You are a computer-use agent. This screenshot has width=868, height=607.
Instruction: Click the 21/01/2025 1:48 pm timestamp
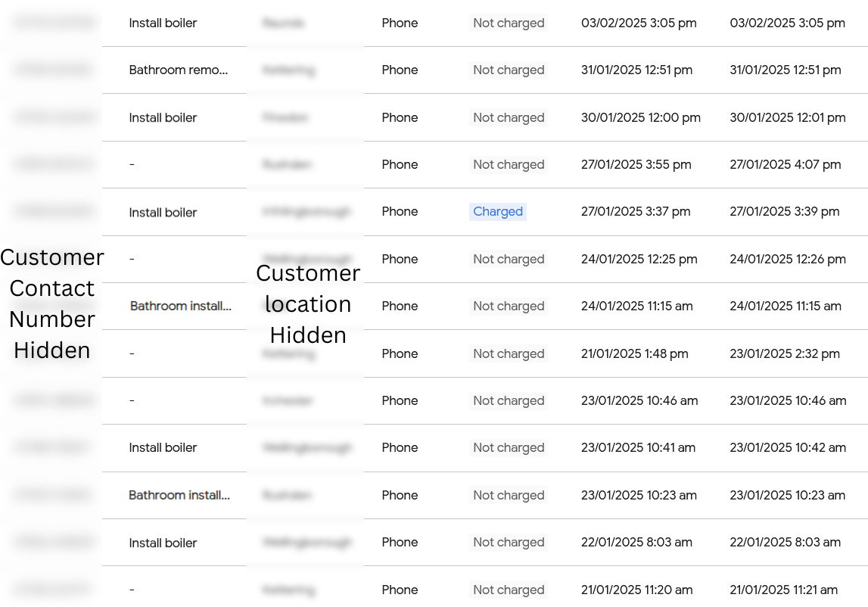pyautogui.click(x=634, y=354)
